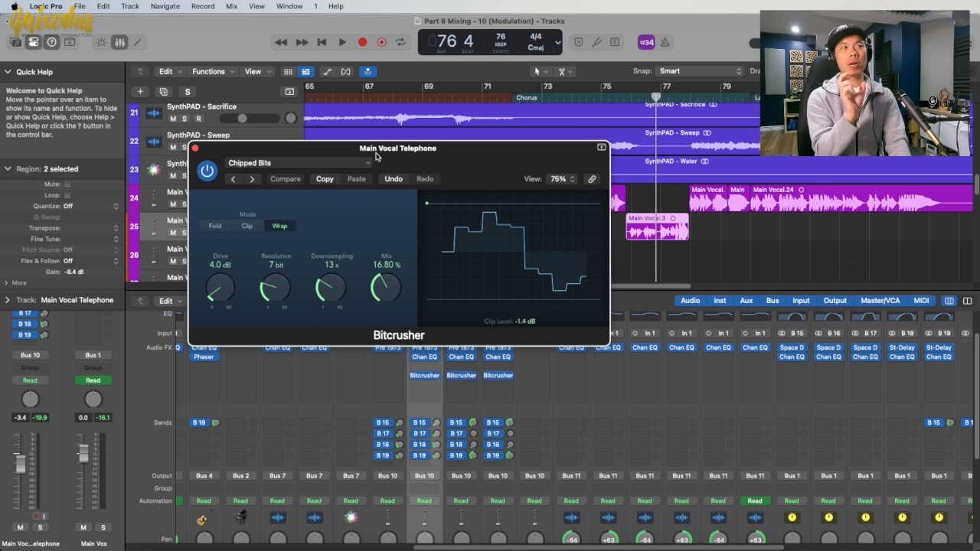Click the Rewind transport button

click(281, 42)
